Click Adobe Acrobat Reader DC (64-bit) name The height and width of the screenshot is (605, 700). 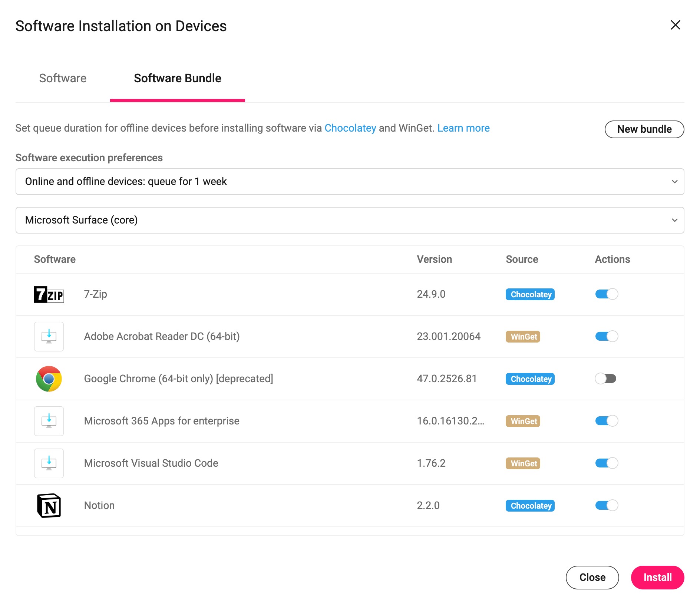pos(162,337)
